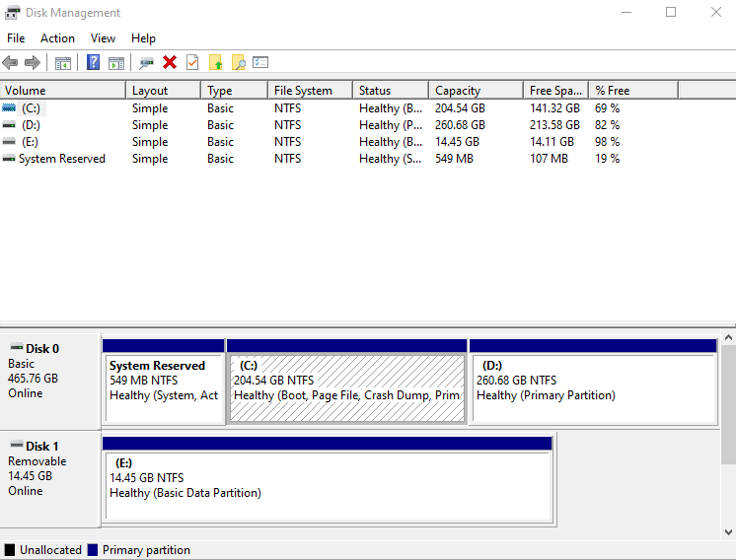Click the document checkmark Properties icon

tap(192, 62)
